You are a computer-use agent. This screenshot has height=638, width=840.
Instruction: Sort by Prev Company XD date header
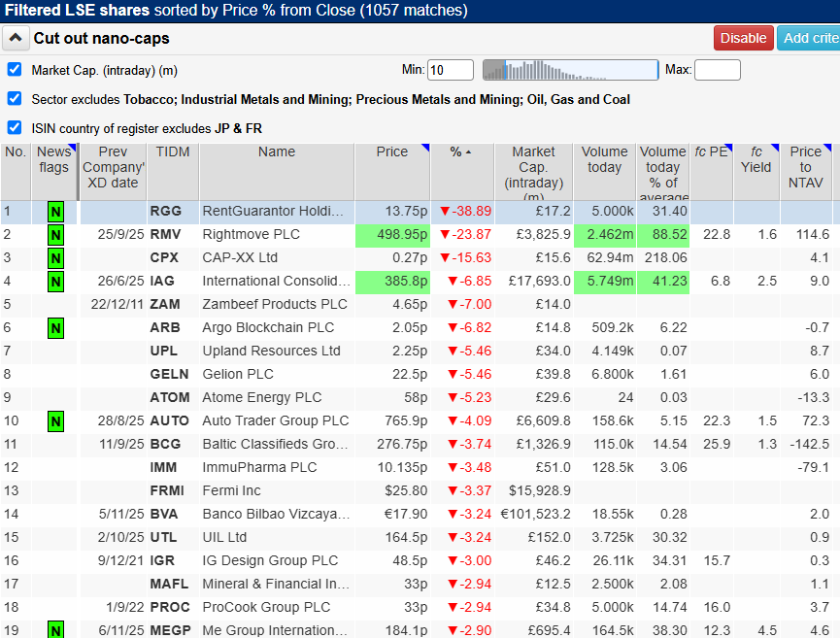(x=113, y=173)
